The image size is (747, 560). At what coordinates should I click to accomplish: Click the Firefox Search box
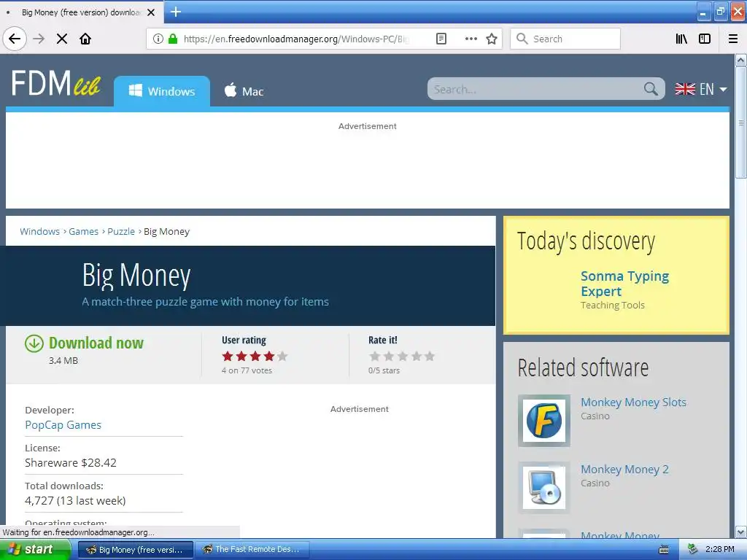coord(565,39)
